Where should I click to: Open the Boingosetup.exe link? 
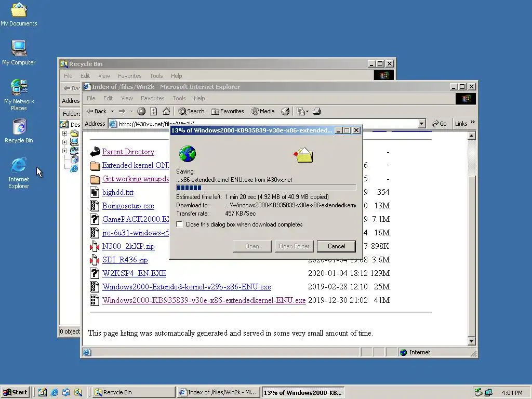point(128,206)
